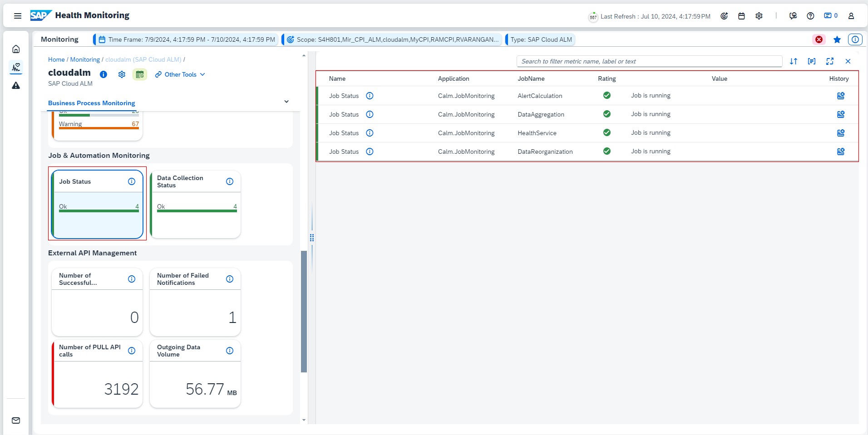Toggle the info panel button in filter bar
868x435 pixels.
855,39
